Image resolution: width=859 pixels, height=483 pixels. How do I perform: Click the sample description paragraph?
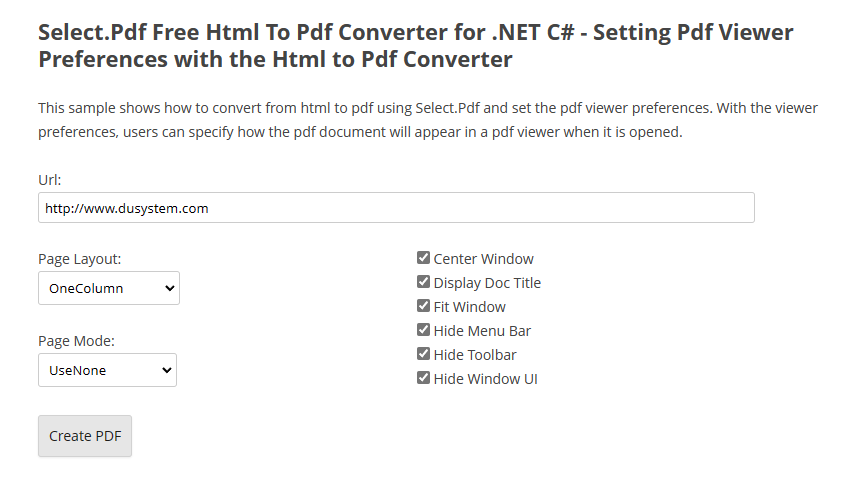(427, 120)
